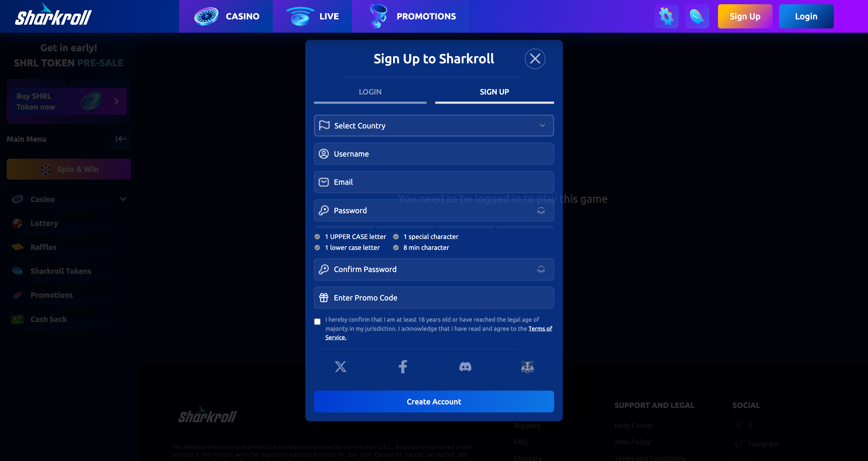Switch to the SIGN UP tab
This screenshot has height=461, width=868.
[494, 92]
